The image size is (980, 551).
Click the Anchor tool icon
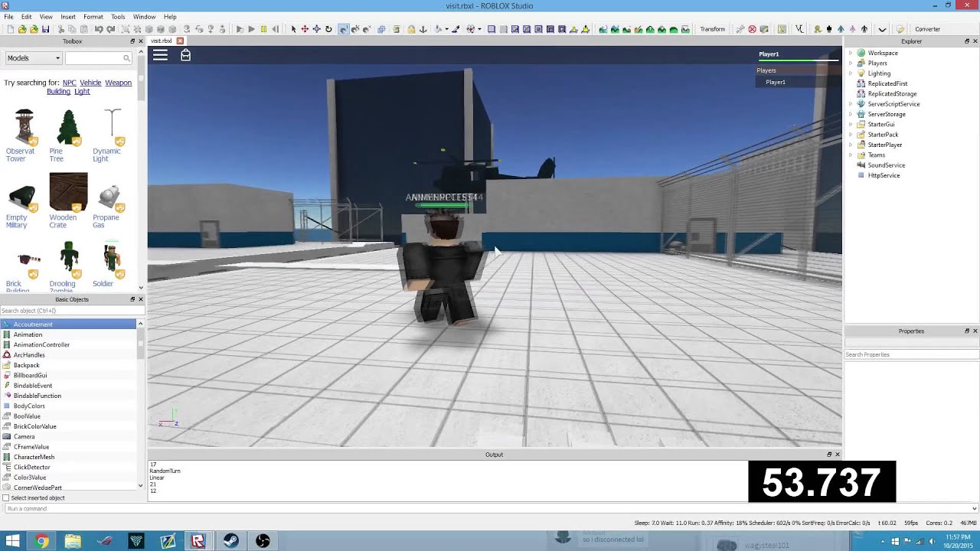point(423,29)
